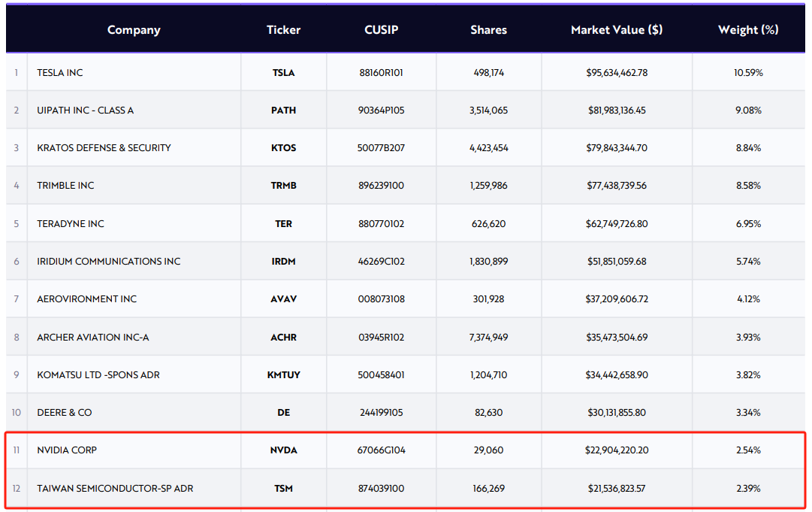The width and height of the screenshot is (812, 512).
Task: Click the KMTUY ticker symbol
Action: tap(283, 374)
